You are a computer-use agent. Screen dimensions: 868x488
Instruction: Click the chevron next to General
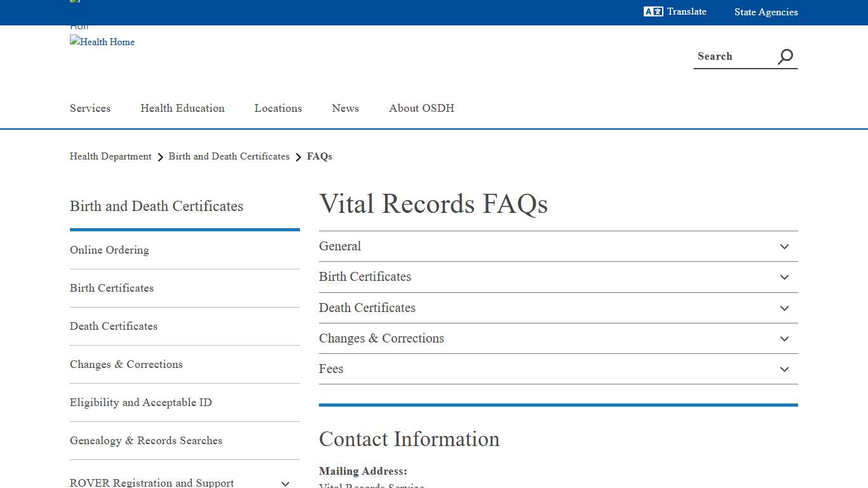[x=784, y=247]
